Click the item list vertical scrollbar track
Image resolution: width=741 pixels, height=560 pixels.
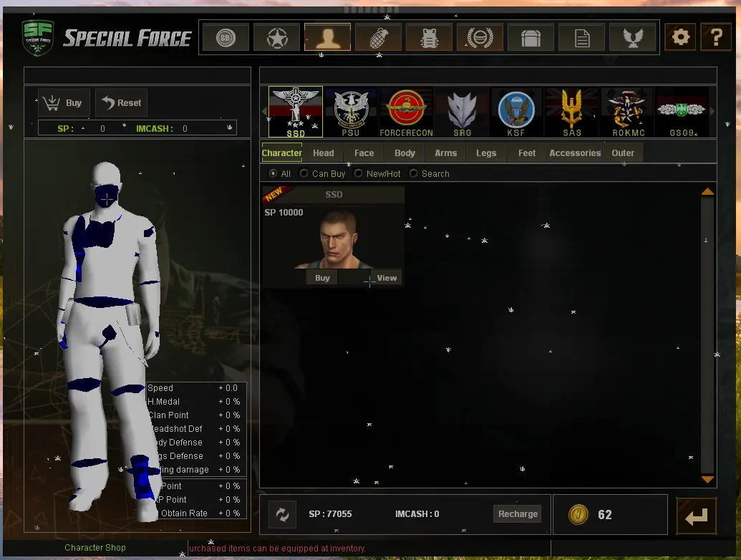[x=707, y=336]
